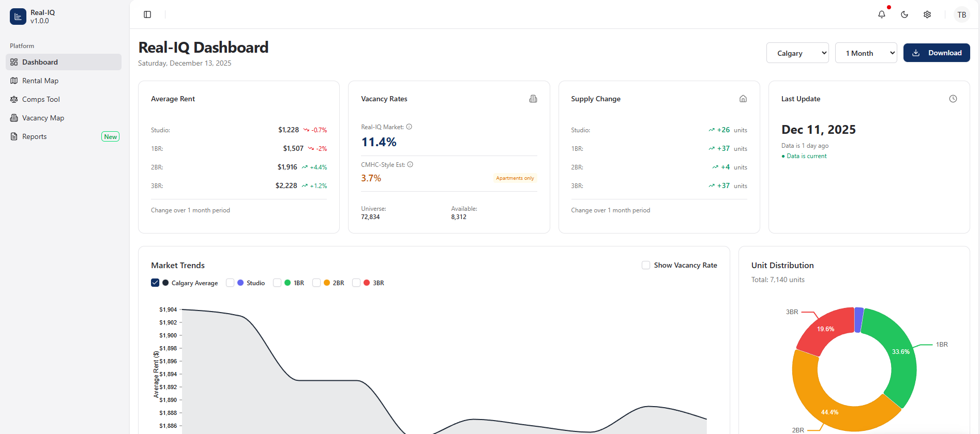Viewport: 980px width, 434px height.
Task: Enable the 2BR series checkbox
Action: coord(316,283)
